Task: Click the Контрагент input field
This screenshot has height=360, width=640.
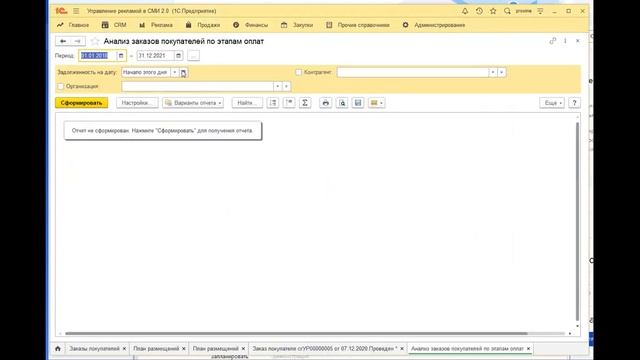Action: click(x=413, y=72)
